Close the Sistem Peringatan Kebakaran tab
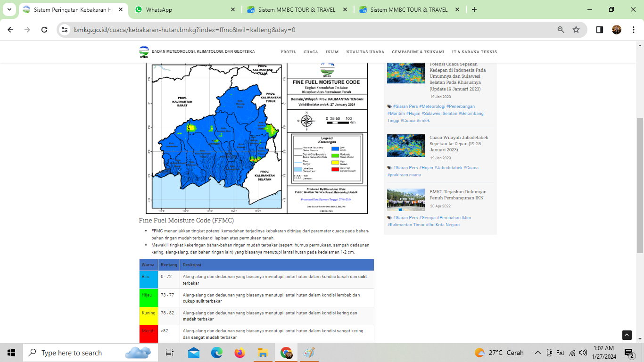 coord(121,9)
